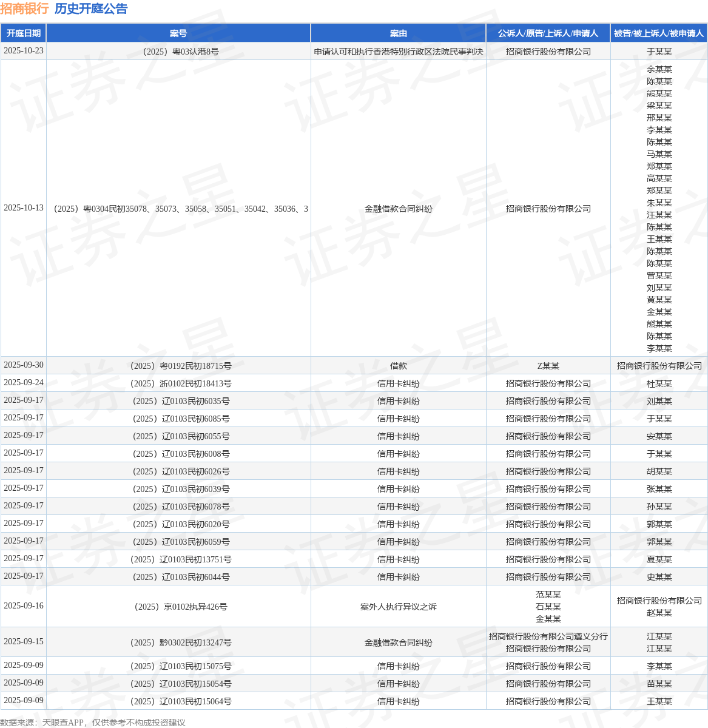Image resolution: width=708 pixels, height=728 pixels.
Task: Click defendant name 马某某
Action: pos(659,154)
